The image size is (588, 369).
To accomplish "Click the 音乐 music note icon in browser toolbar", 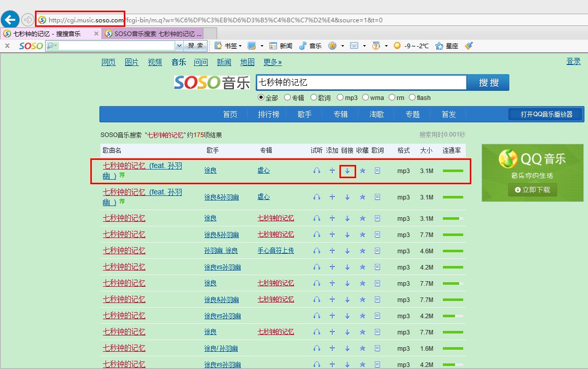I will [x=303, y=45].
